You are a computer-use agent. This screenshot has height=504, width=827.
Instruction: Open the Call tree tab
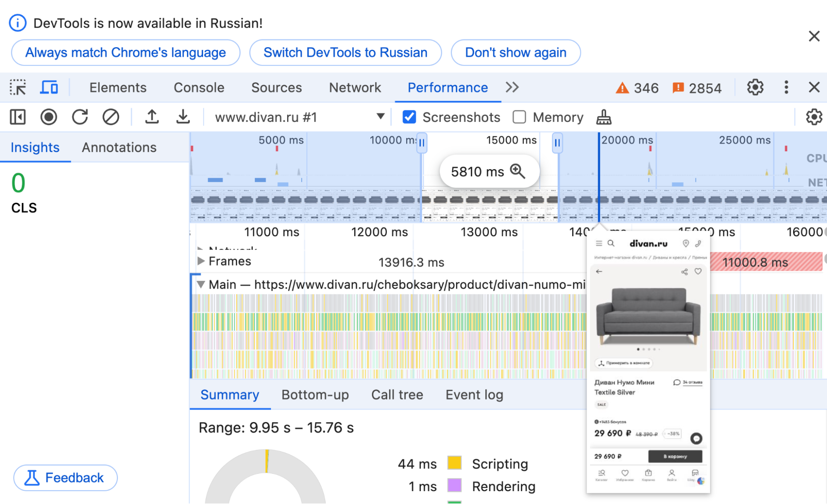coord(397,395)
